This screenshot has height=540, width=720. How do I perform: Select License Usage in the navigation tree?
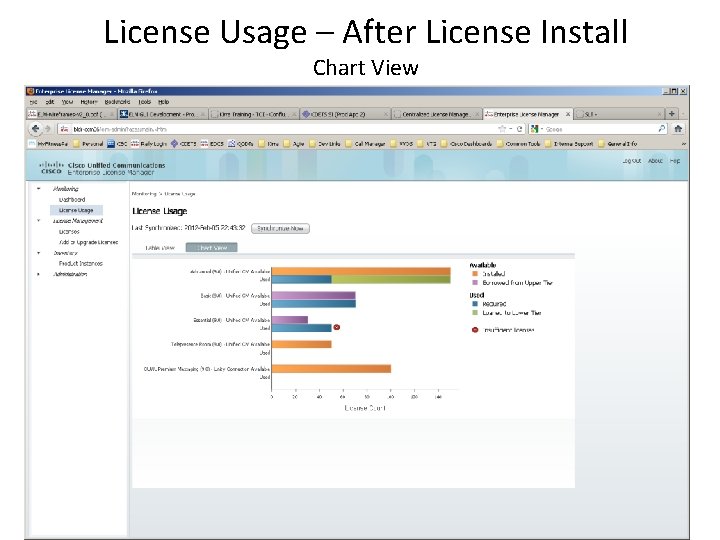76,210
